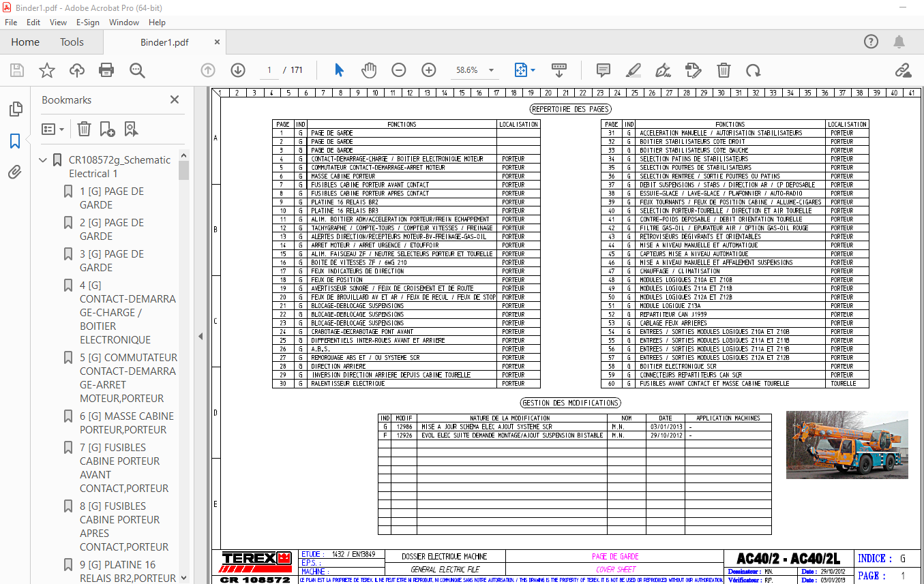Open bookmark 9 [G] PLATINE 16 RELAIS BR2
Screen dimensions: 924x584
coord(128,572)
